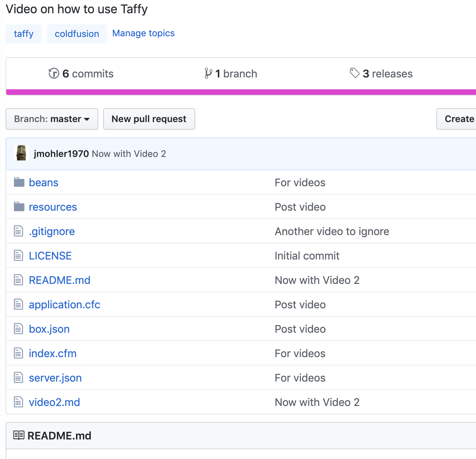Click index.cfm row's For videos message
The height and width of the screenshot is (459, 476).
(300, 353)
